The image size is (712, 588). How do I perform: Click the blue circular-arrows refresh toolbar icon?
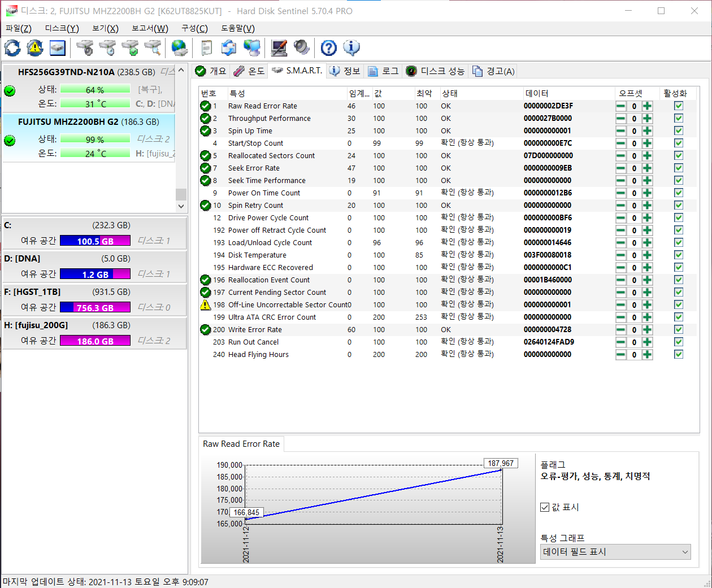[x=12, y=48]
